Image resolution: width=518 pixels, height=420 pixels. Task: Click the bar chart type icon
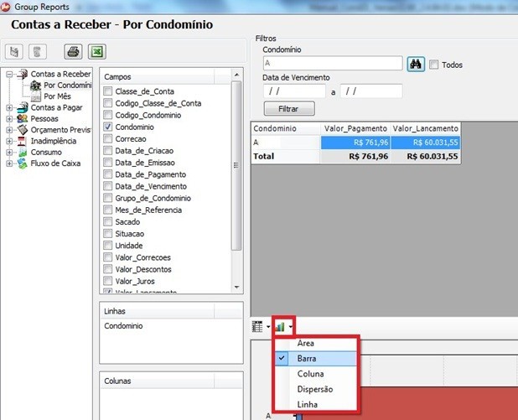[280, 327]
